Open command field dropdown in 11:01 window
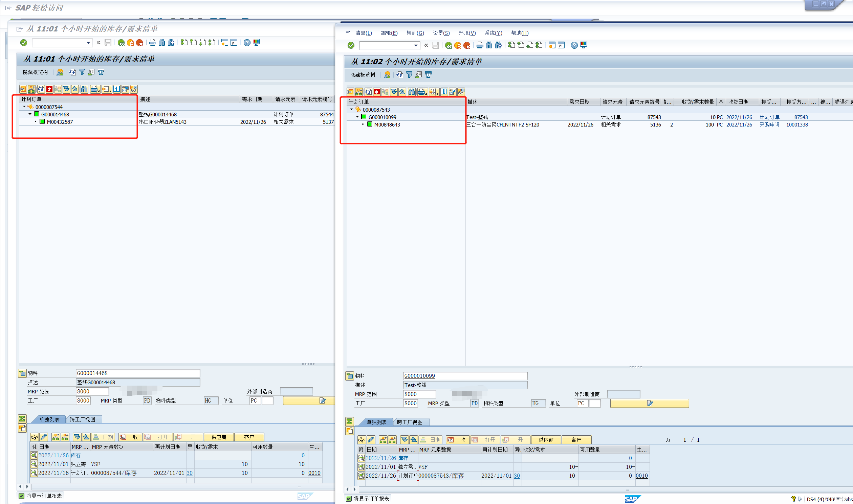 click(x=88, y=43)
